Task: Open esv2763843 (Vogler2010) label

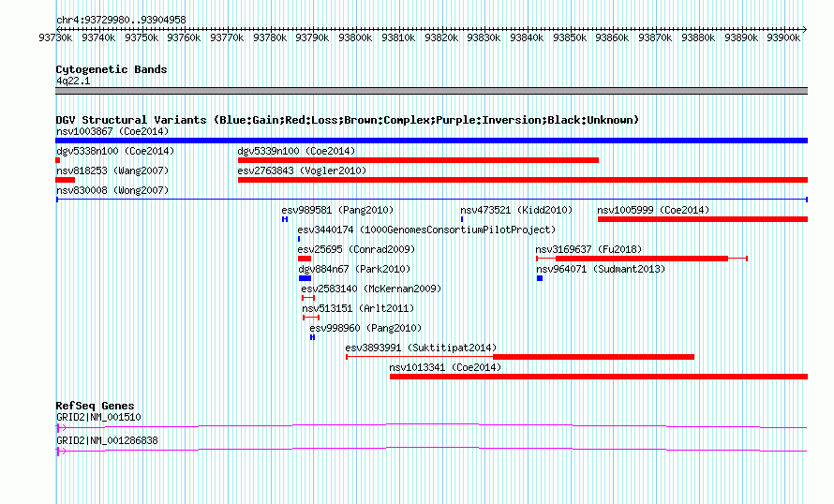Action: click(302, 170)
